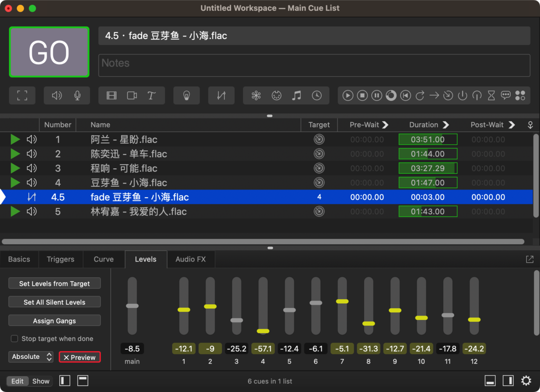Add an Audio cue with speaker icon in toolbar
The image size is (540, 392).
[x=57, y=95]
